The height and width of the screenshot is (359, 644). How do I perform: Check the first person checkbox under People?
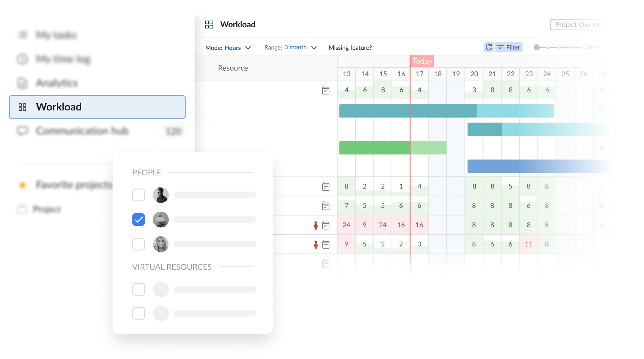pos(138,195)
